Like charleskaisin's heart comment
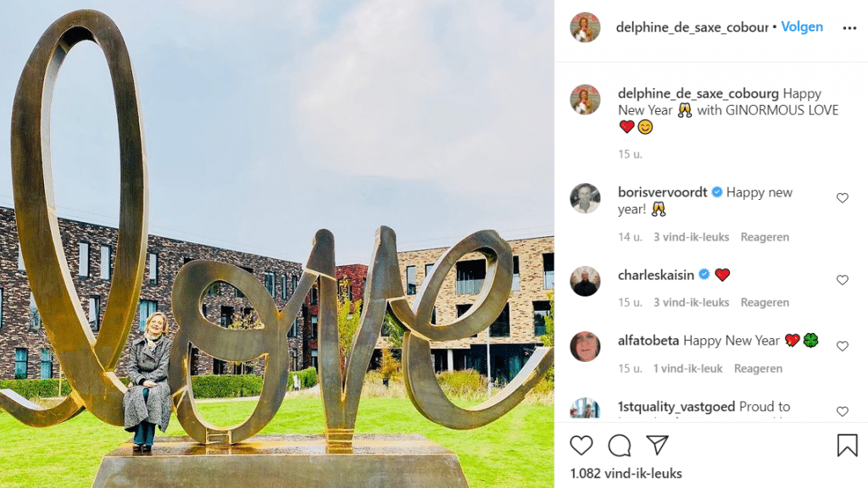This screenshot has height=488, width=868. [842, 280]
